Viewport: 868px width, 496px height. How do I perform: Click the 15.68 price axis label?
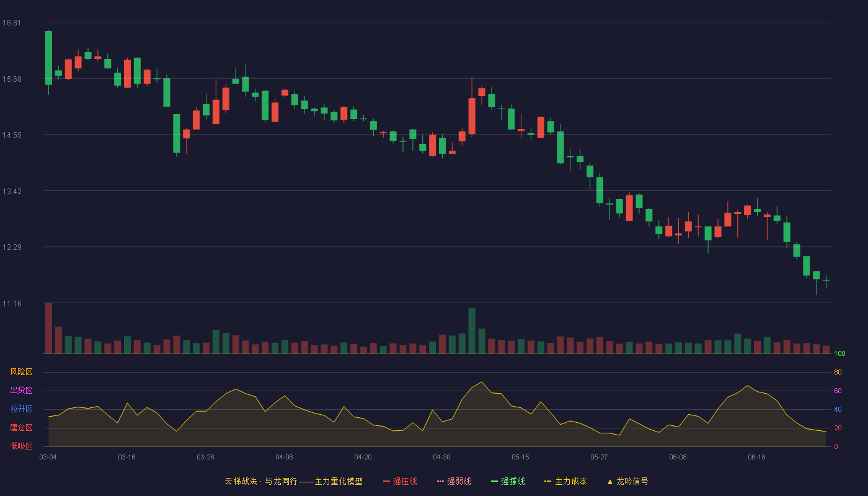(11, 79)
